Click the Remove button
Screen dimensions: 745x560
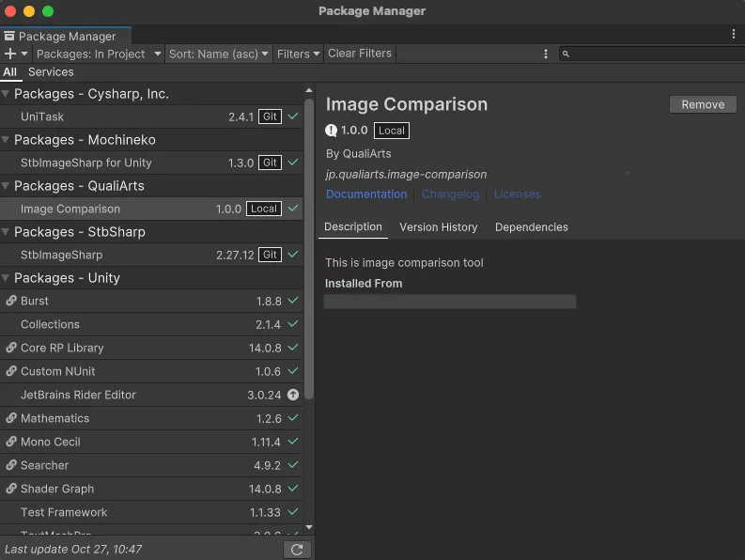point(703,104)
